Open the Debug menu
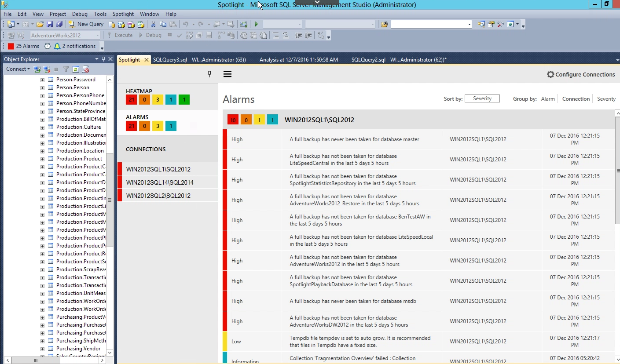 tap(79, 14)
